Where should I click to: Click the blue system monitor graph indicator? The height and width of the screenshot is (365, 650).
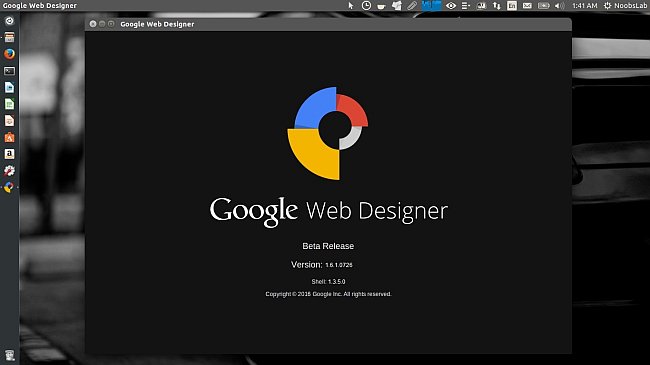(x=431, y=5)
